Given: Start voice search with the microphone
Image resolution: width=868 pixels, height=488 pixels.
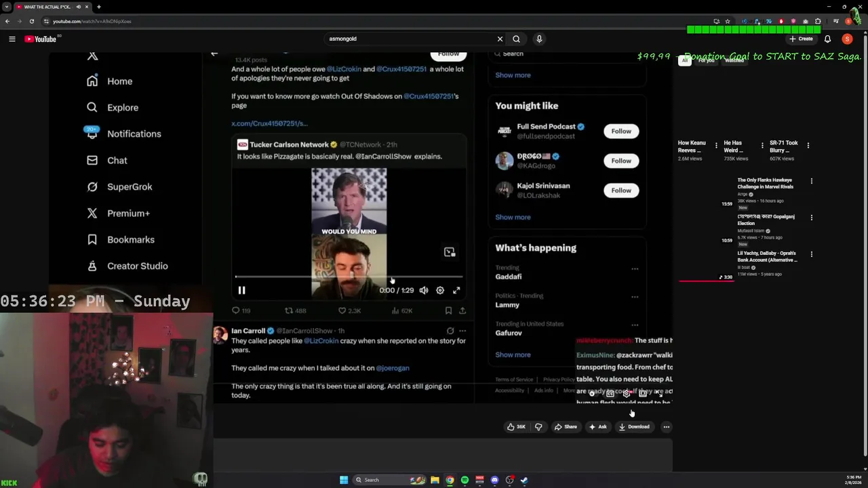Looking at the screenshot, I should click(x=539, y=39).
